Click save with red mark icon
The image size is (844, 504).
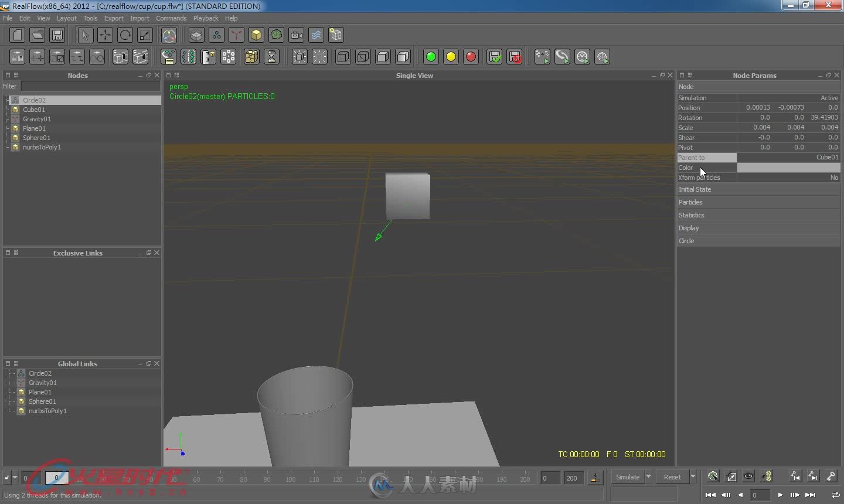[x=515, y=57]
